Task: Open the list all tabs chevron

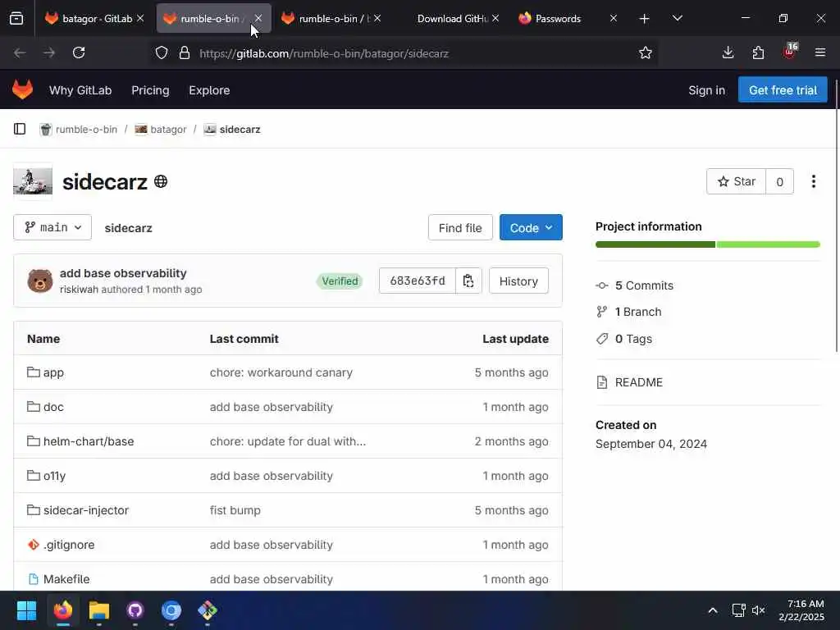Action: [677, 19]
